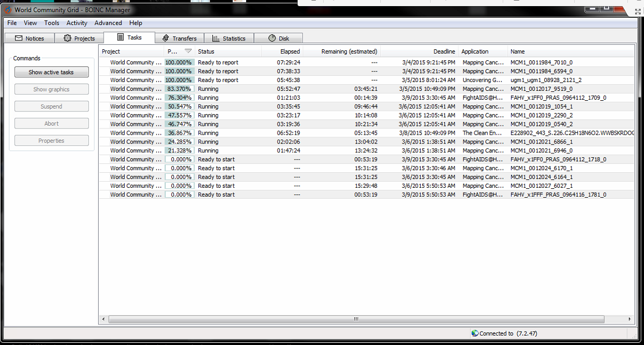Select task MCM1_0012019_0540_2

[366, 124]
